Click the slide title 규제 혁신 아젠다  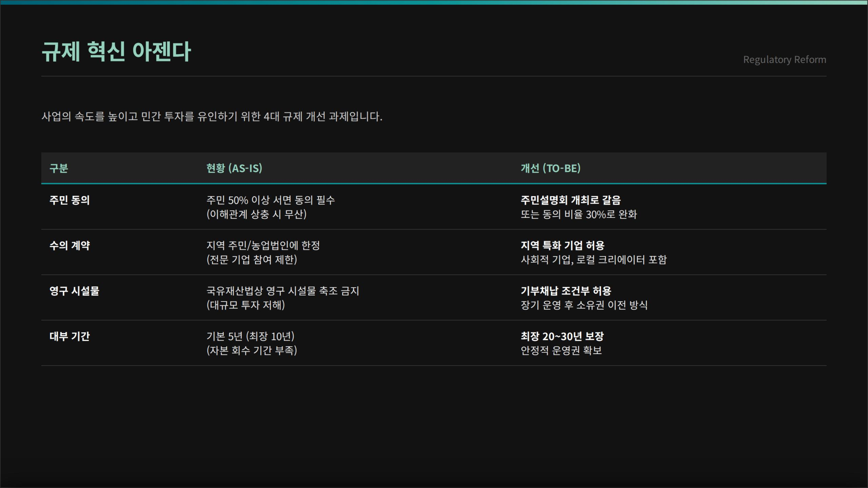tap(116, 52)
